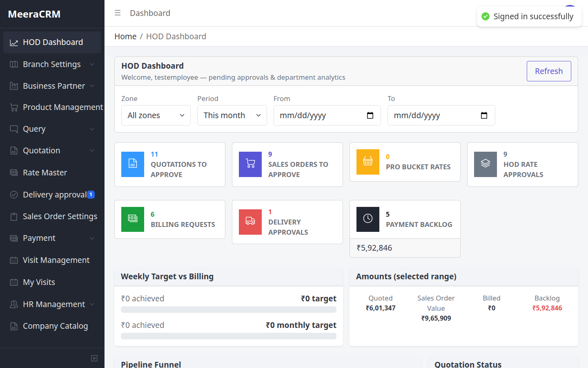Open Company Catalog menu item
Screen dimensions: 588x368
click(x=52, y=326)
